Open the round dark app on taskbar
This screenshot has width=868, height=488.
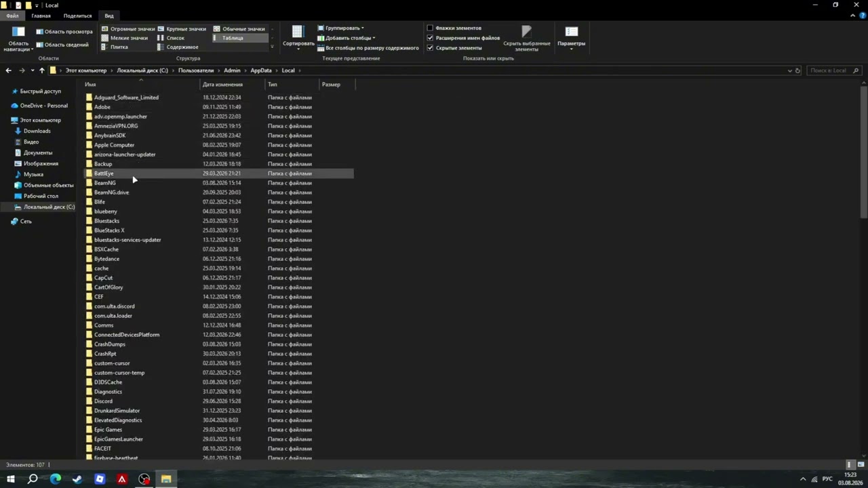pyautogui.click(x=144, y=479)
